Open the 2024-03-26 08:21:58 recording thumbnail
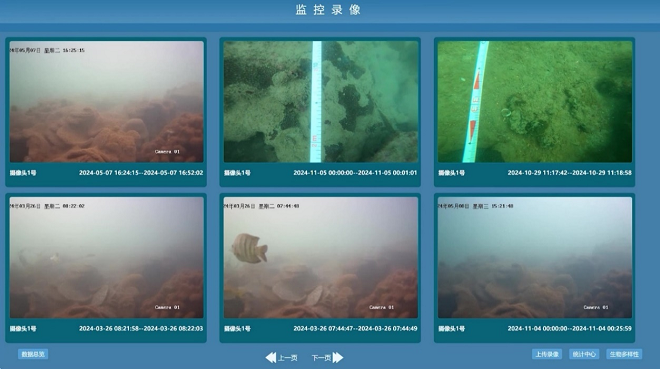 click(106, 258)
